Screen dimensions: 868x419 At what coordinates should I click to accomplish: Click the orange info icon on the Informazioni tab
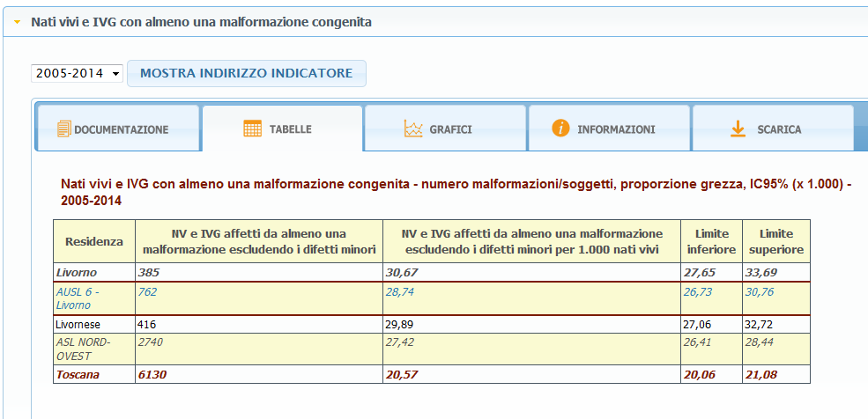coord(560,129)
